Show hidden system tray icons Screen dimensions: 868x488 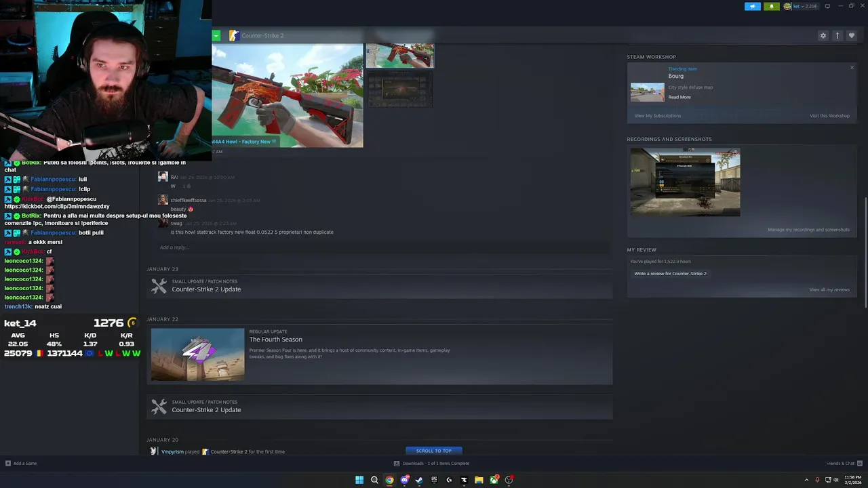pos(806,480)
